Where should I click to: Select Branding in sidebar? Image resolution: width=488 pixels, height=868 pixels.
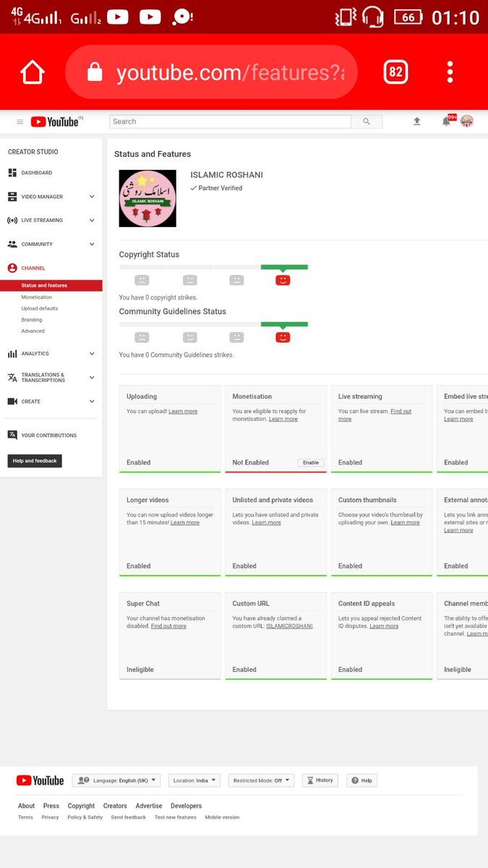(32, 320)
